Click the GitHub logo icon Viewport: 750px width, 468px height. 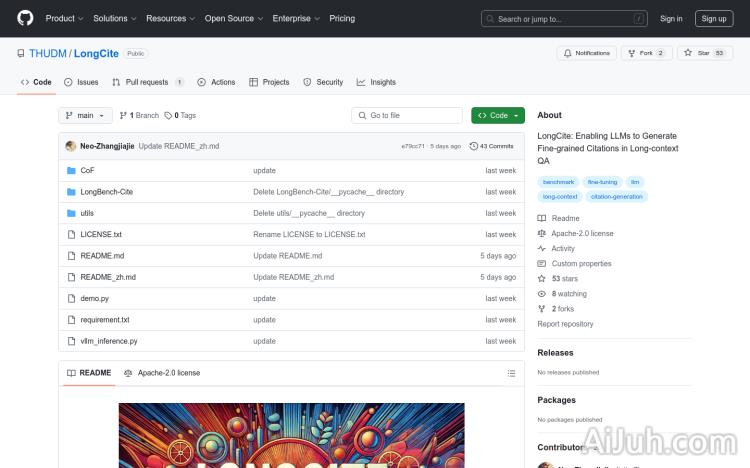coord(25,18)
